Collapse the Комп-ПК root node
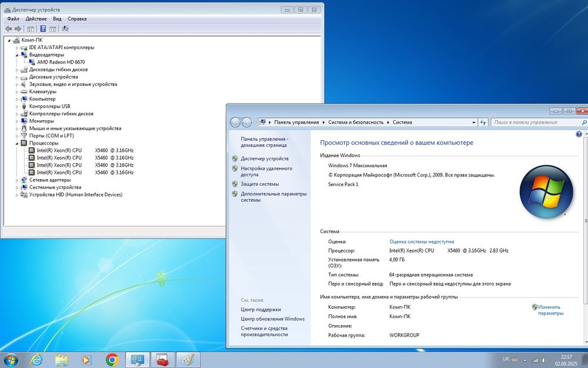Viewport: 588px width, 368px height. pos(9,40)
